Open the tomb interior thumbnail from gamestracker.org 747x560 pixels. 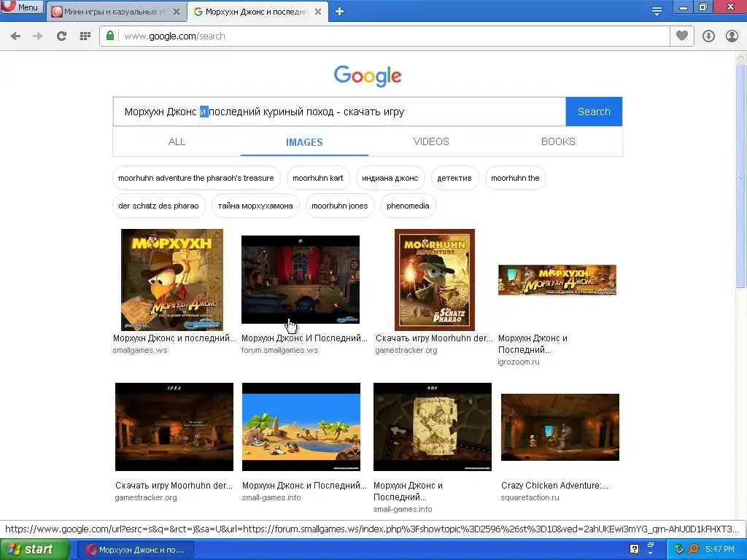tap(174, 427)
